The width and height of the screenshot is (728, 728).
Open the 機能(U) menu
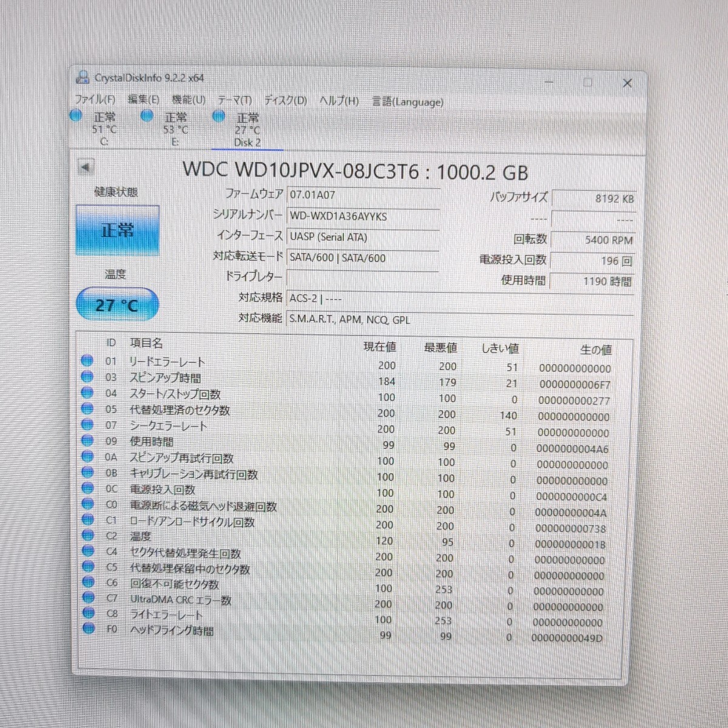tap(189, 100)
